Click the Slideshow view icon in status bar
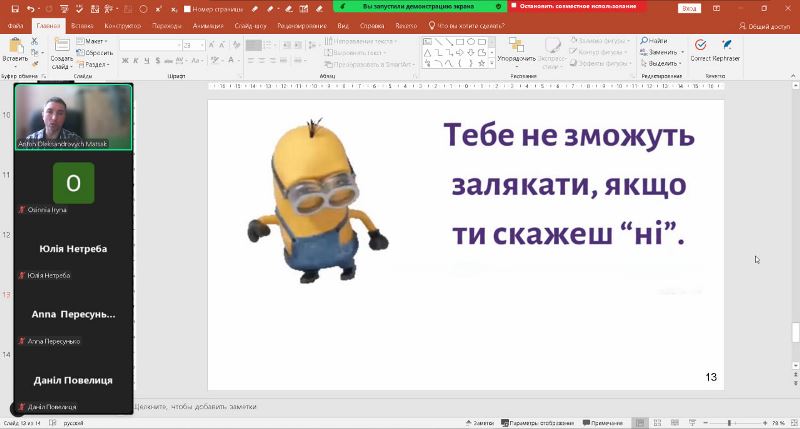800x429 pixels. [x=692, y=423]
